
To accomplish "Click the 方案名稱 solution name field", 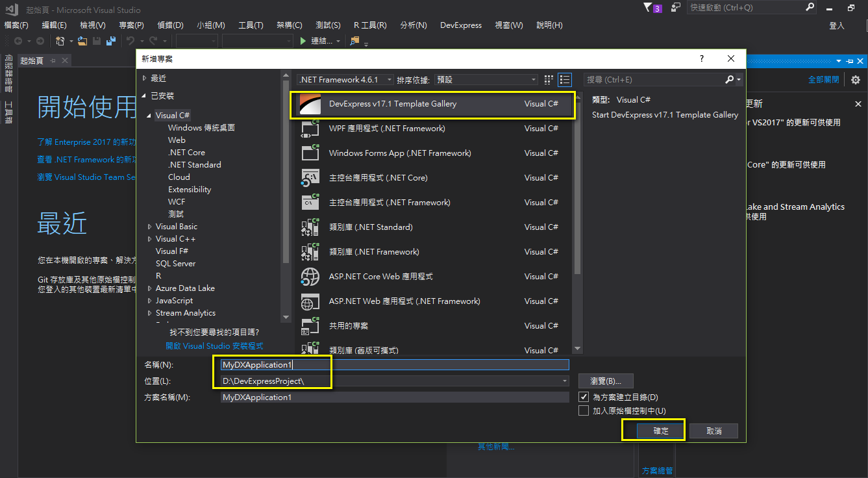I will pyautogui.click(x=395, y=397).
